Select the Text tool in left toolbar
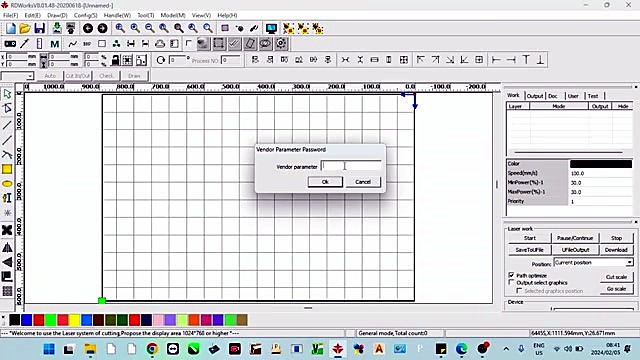Screen dimensions: 640x360 [x=7, y=198]
